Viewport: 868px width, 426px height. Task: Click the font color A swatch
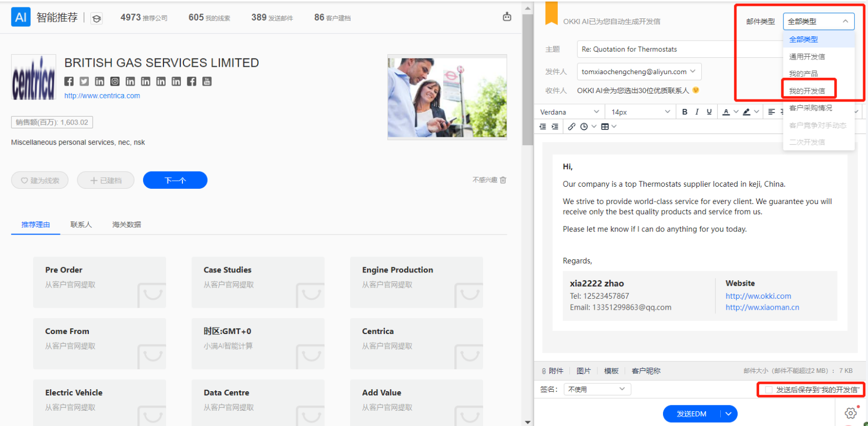[x=726, y=111]
